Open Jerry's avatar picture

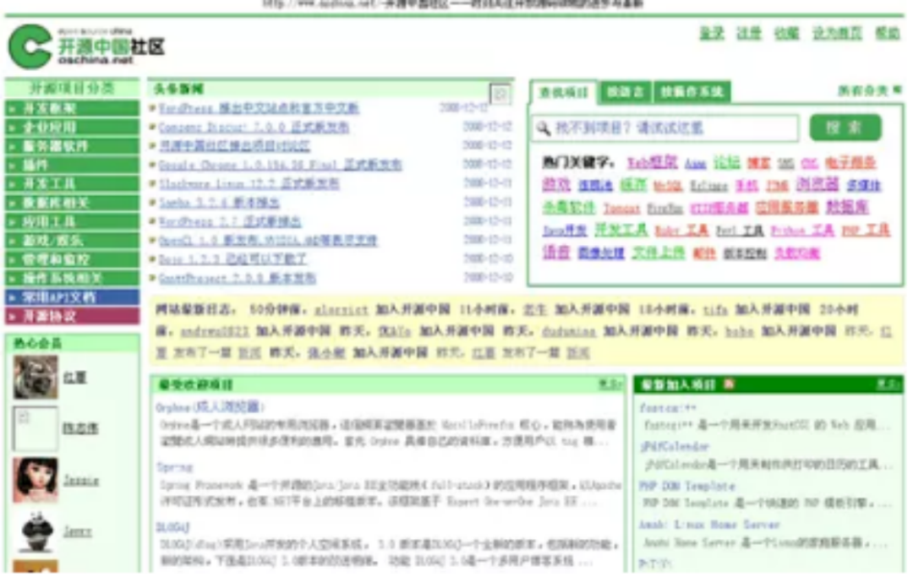36,531
